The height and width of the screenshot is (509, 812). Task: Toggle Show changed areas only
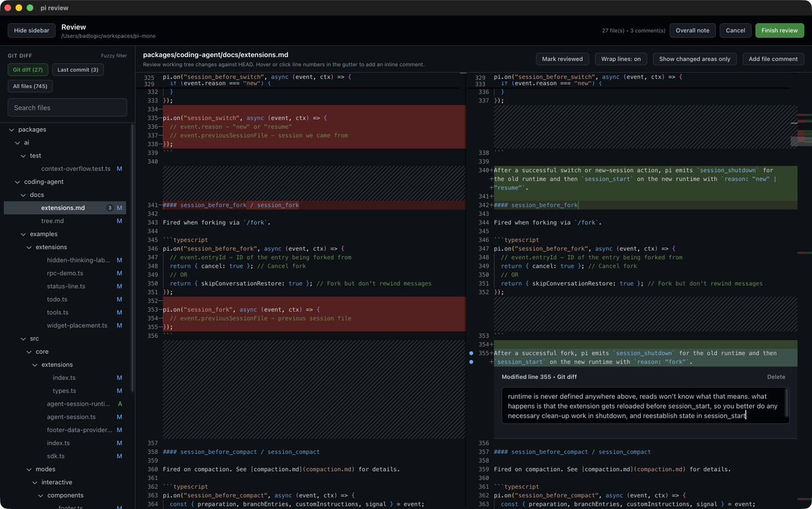click(x=694, y=59)
